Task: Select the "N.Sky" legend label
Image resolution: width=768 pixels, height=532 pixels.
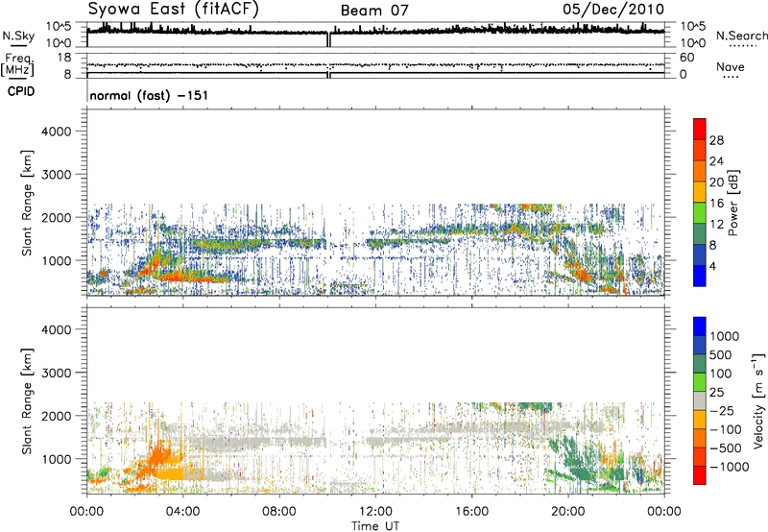Action: pos(18,36)
